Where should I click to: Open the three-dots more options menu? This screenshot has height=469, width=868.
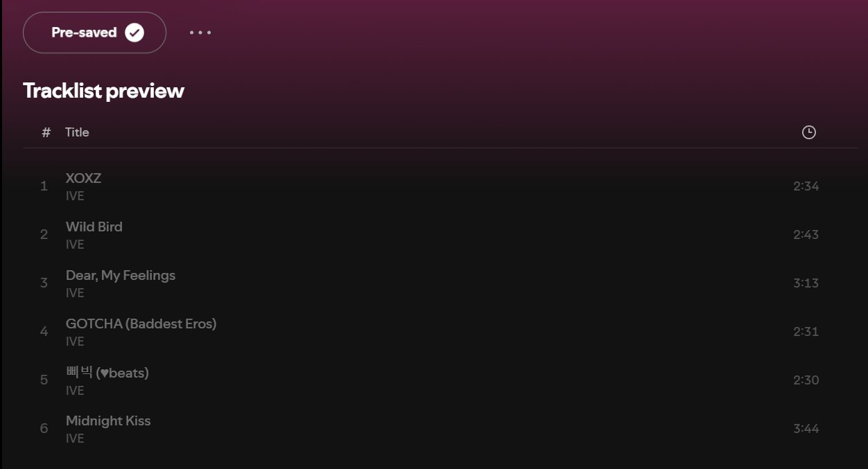pyautogui.click(x=200, y=33)
